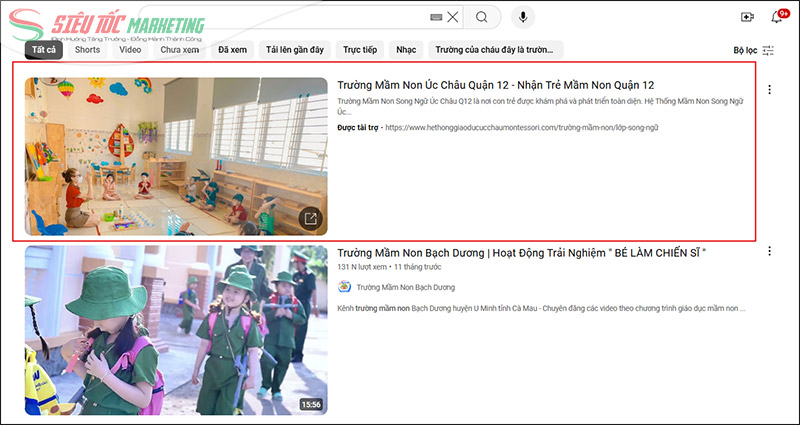This screenshot has height=425, width=800.
Task: Open the on-screen keyboard icon
Action: pyautogui.click(x=436, y=17)
